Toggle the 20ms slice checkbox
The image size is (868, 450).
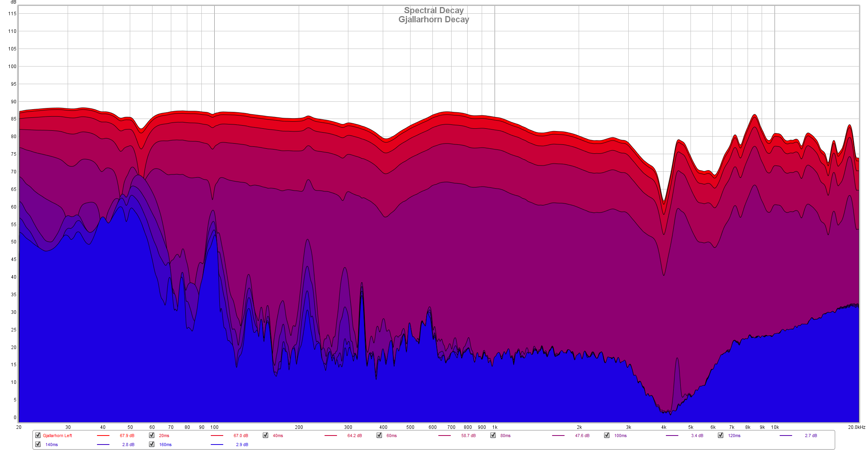point(152,435)
